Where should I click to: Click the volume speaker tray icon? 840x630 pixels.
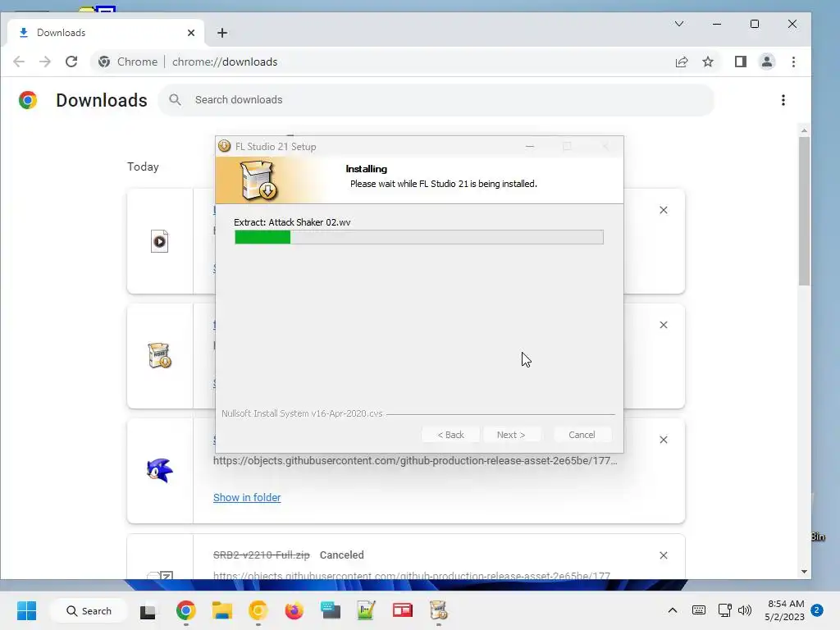coord(745,610)
